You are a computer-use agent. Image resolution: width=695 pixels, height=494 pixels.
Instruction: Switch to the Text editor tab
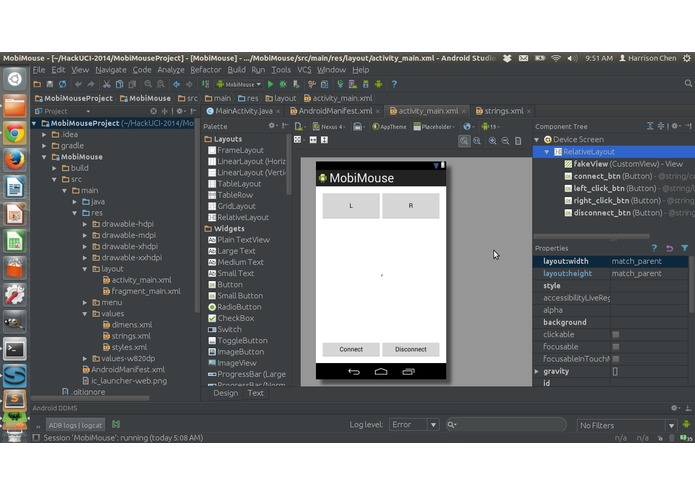255,393
